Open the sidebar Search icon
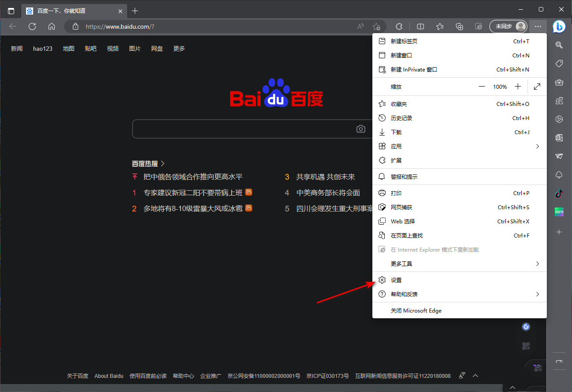 point(559,45)
